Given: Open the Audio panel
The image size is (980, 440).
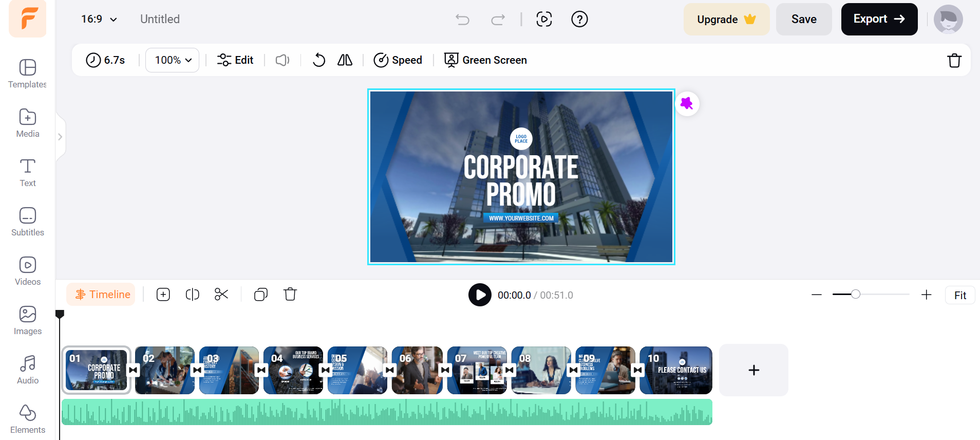Looking at the screenshot, I should click(28, 370).
